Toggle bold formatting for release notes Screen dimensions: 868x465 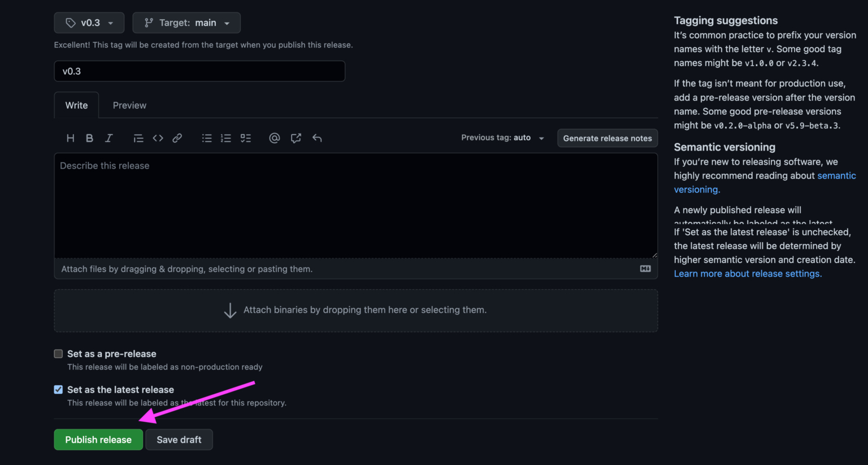[89, 137]
